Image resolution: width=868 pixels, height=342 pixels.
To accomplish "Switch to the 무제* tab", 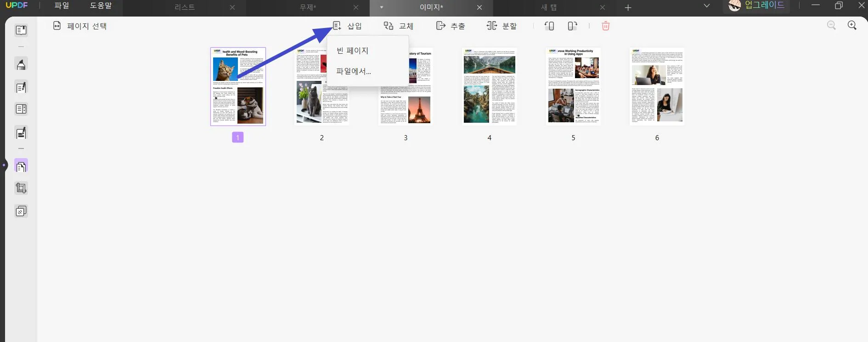I will tap(308, 7).
